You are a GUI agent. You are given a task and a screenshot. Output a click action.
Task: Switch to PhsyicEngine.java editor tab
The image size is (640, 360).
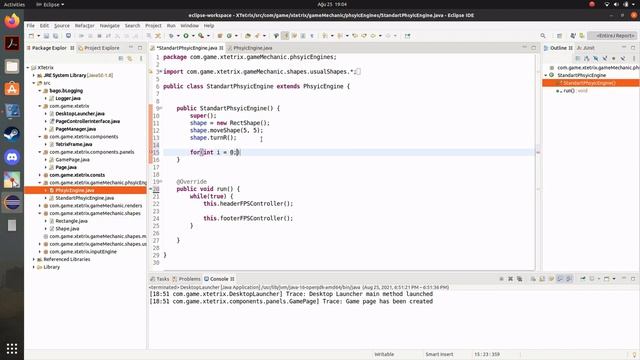(x=252, y=48)
